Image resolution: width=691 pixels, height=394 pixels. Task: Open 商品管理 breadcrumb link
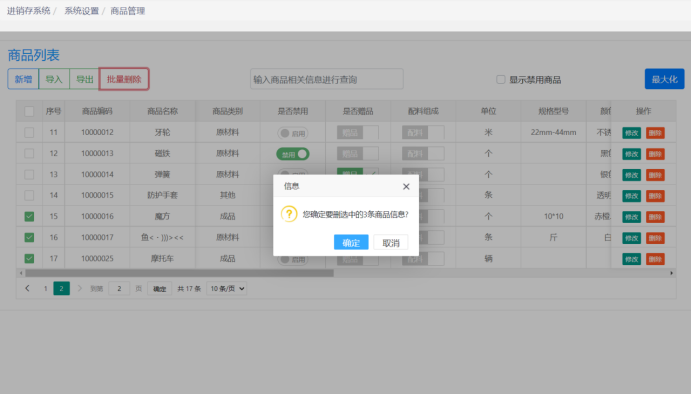[128, 11]
